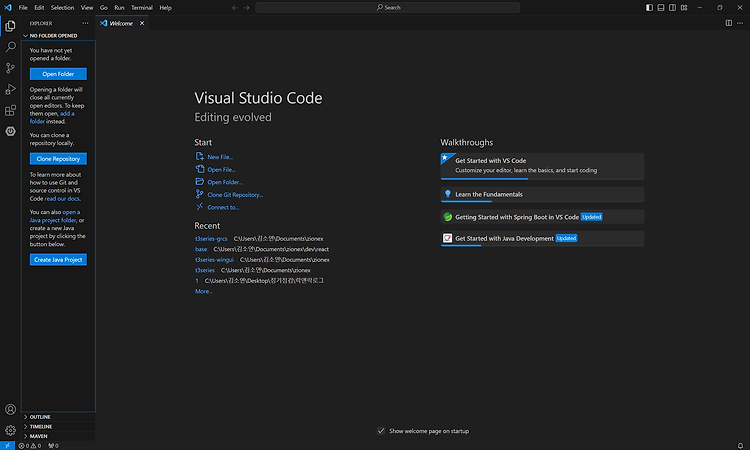The image size is (750, 450).
Task: Go forward with the navigation arrow
Action: 246,8
